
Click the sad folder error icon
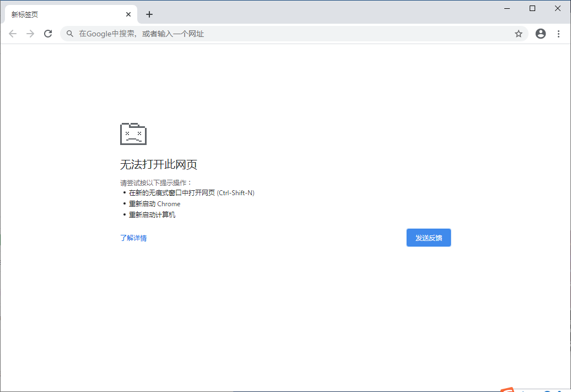pos(132,133)
